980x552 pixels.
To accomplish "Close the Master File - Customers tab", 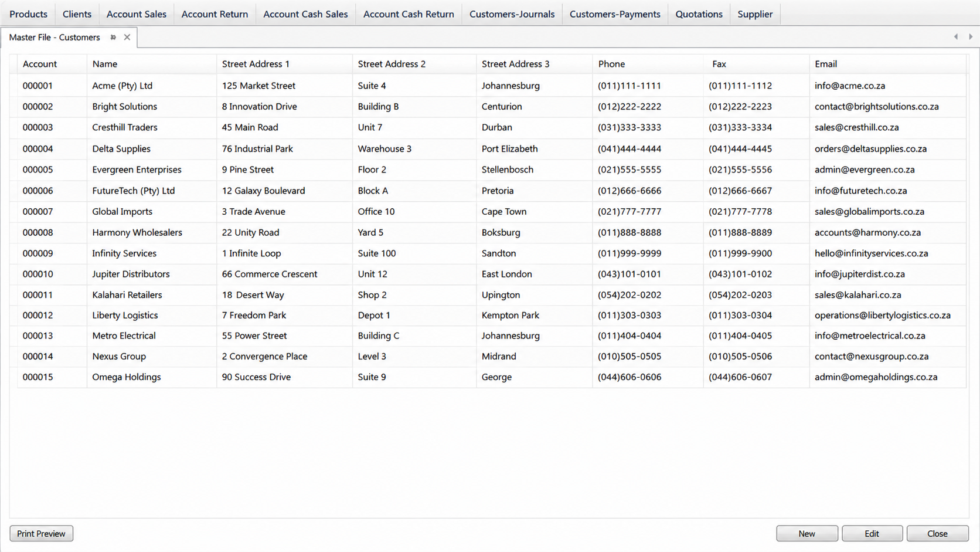I will 127,37.
